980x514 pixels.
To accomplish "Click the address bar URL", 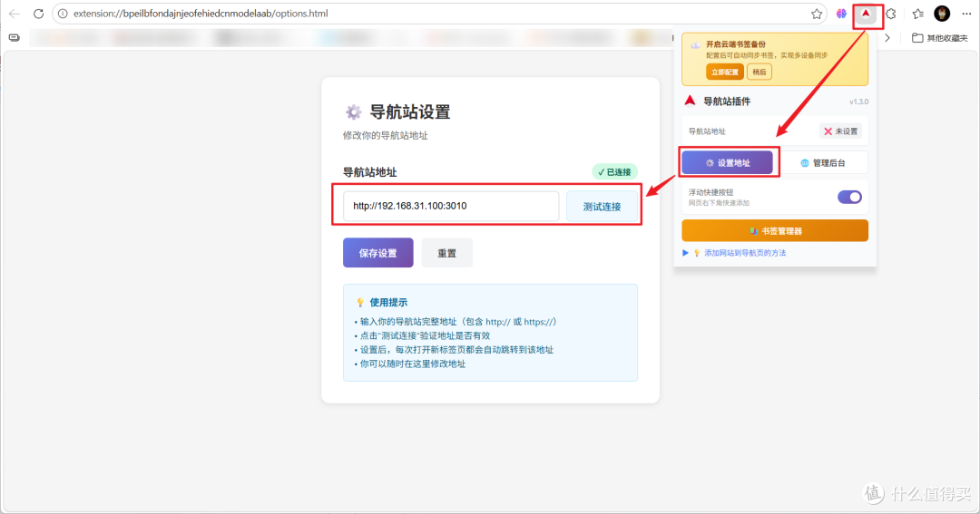I will (x=200, y=14).
